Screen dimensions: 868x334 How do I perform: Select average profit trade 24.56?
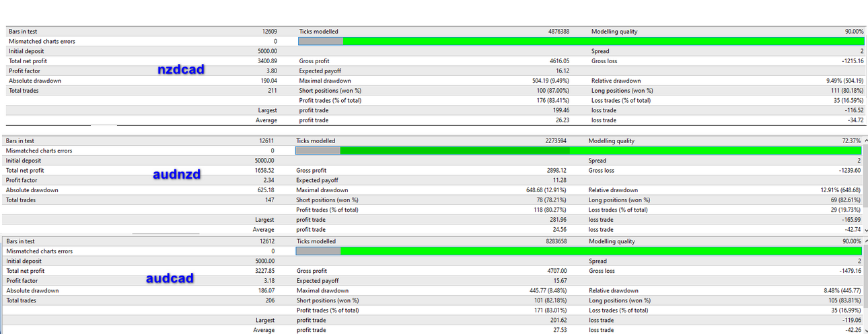(560, 229)
